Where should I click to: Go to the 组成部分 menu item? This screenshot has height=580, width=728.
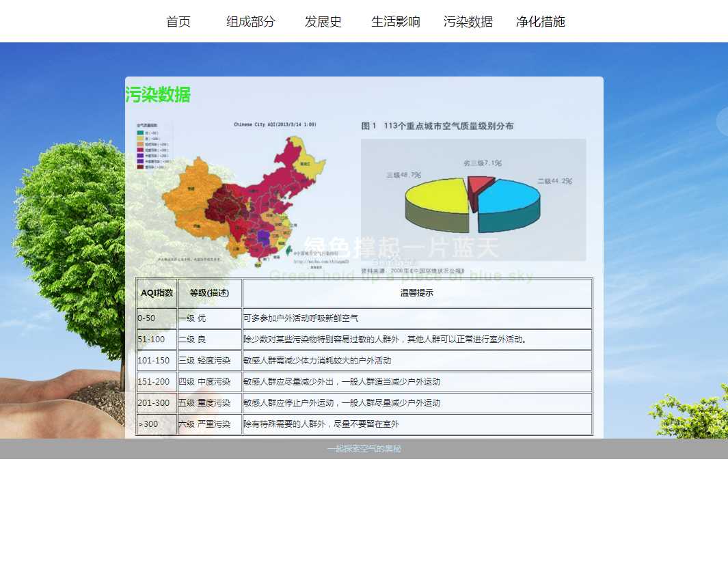point(251,22)
